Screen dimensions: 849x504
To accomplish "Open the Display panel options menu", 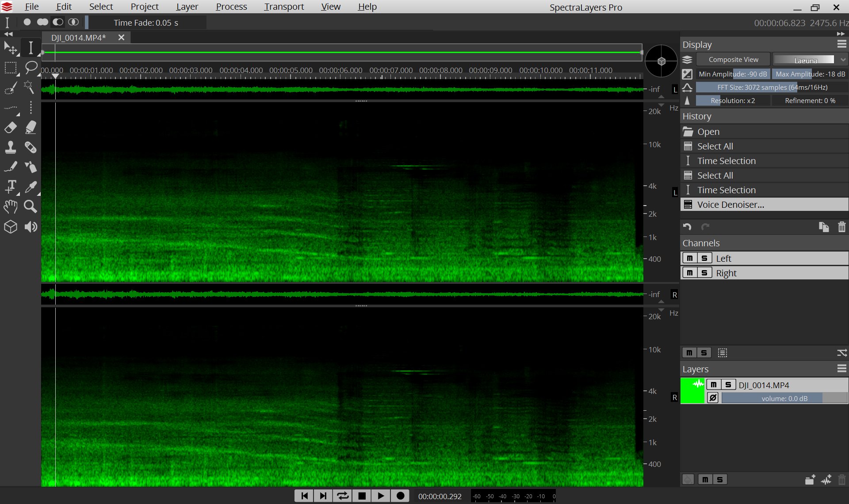I will tap(842, 44).
